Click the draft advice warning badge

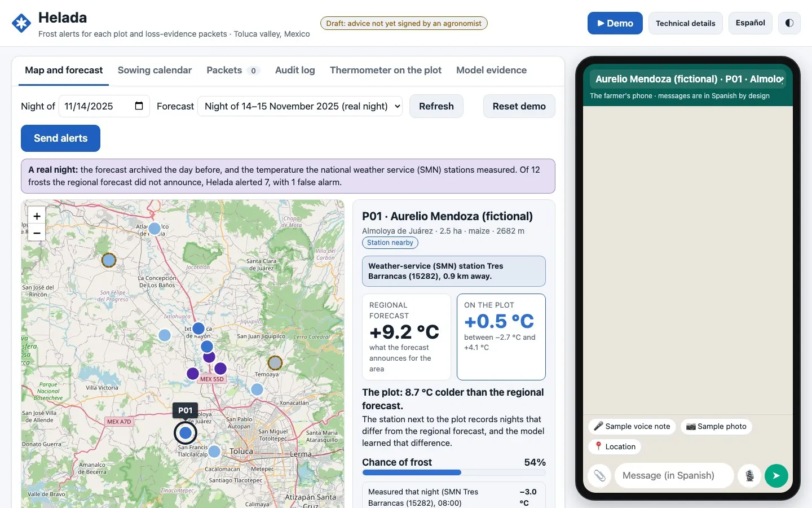(x=404, y=23)
